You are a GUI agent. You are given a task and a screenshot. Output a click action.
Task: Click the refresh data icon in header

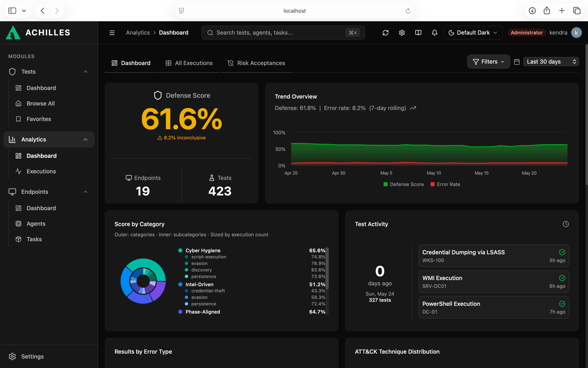(385, 33)
